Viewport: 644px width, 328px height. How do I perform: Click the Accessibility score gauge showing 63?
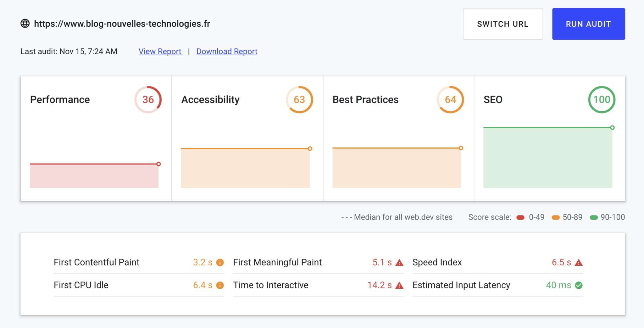pos(299,100)
